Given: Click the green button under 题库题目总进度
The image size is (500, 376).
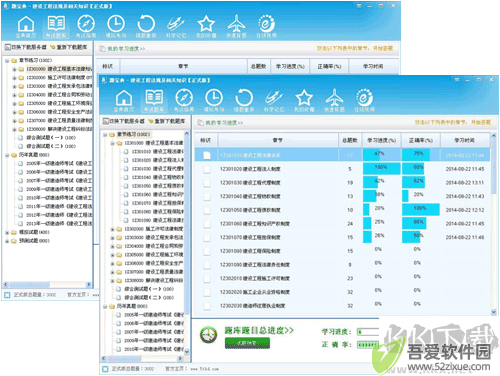Looking at the screenshot, I should pyautogui.click(x=247, y=343).
